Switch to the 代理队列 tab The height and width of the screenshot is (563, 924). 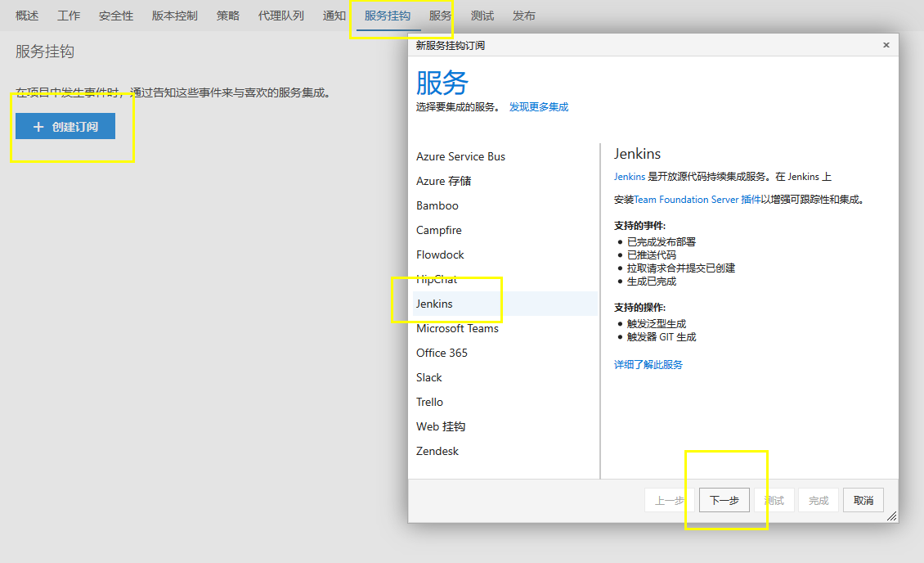click(281, 16)
